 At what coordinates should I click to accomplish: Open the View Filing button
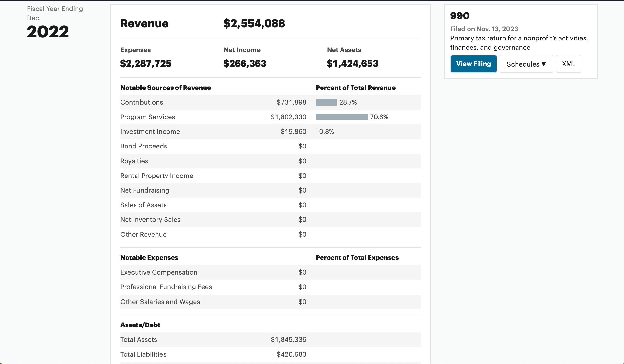click(473, 64)
